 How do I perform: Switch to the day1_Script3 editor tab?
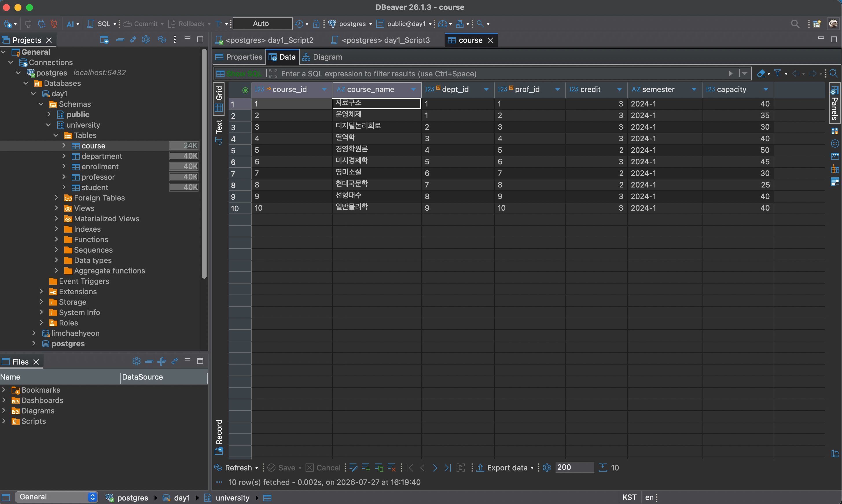(x=381, y=40)
